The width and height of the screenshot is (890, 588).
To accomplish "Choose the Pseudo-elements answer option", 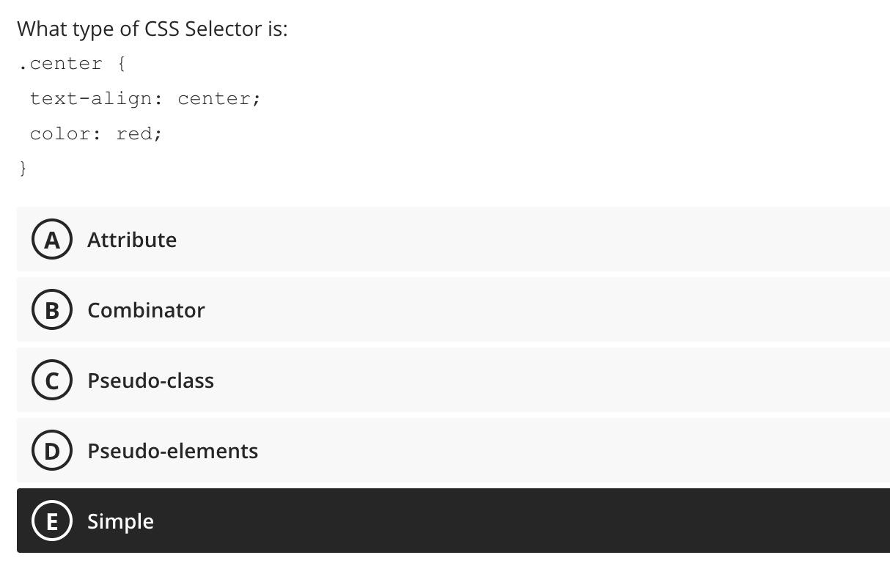I will (440, 450).
